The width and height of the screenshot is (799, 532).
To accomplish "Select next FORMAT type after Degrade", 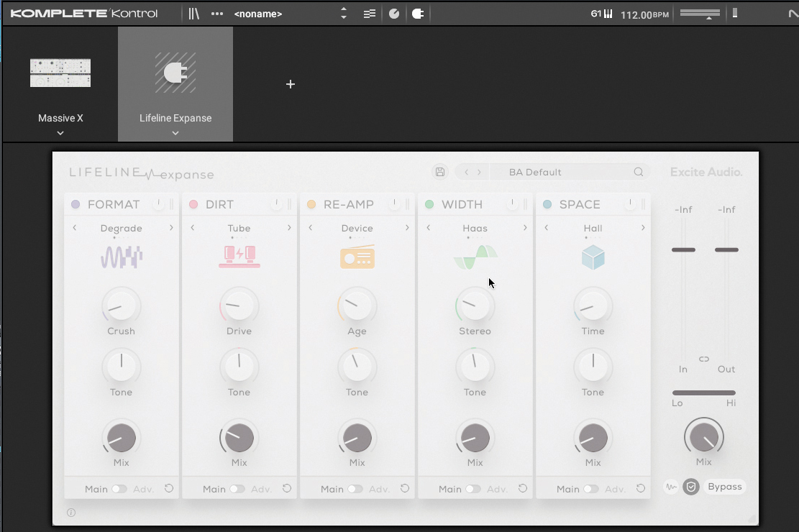I will point(171,228).
